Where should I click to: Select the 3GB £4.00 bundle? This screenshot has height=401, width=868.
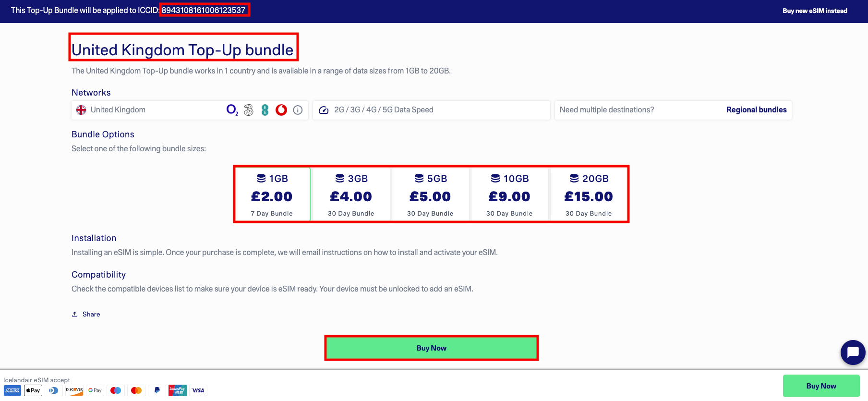tap(351, 194)
